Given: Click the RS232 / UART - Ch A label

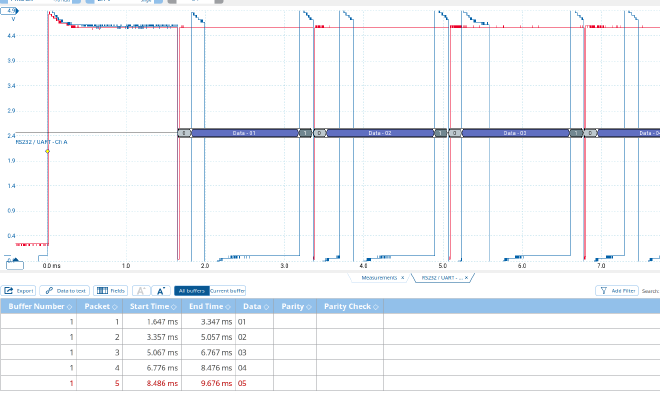Looking at the screenshot, I should (x=41, y=142).
